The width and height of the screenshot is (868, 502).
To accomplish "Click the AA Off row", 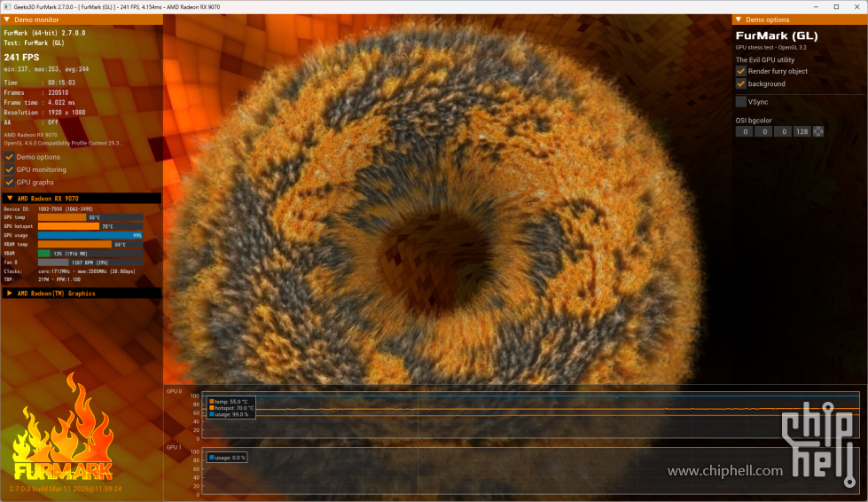I will pyautogui.click(x=31, y=122).
